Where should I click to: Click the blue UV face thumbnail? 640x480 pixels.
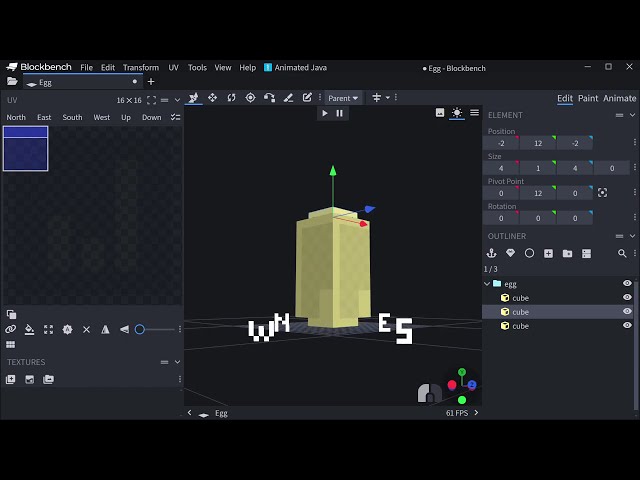(26, 149)
